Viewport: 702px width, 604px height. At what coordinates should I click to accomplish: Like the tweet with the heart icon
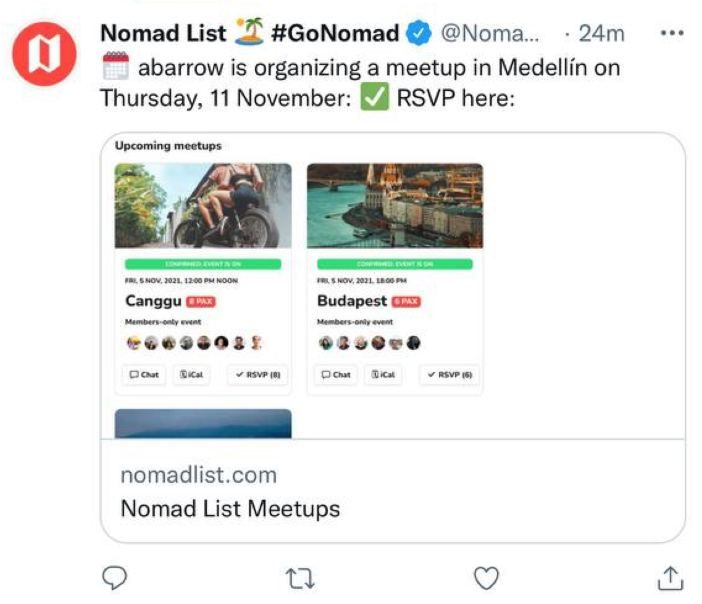click(486, 577)
